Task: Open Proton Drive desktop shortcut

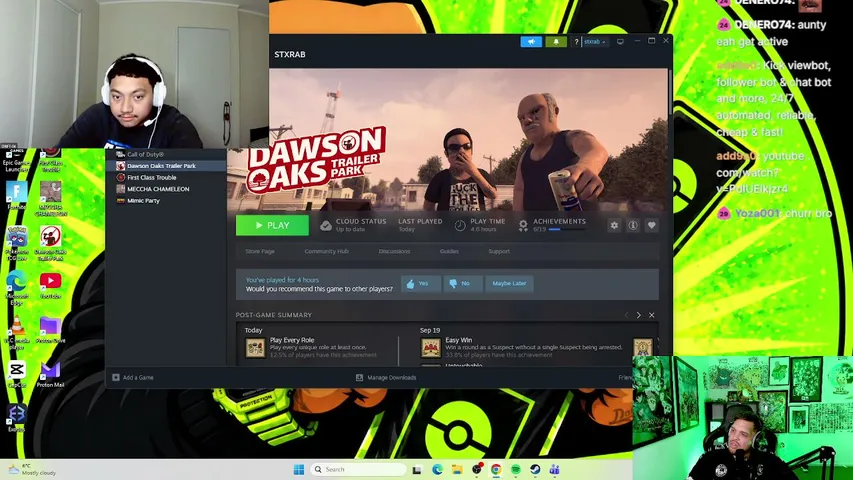Action: click(51, 330)
